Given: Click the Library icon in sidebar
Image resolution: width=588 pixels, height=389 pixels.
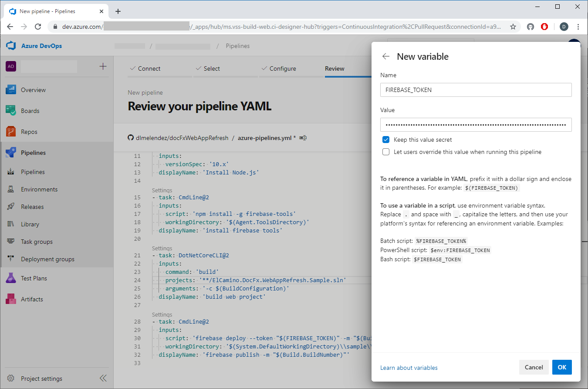Looking at the screenshot, I should click(11, 224).
